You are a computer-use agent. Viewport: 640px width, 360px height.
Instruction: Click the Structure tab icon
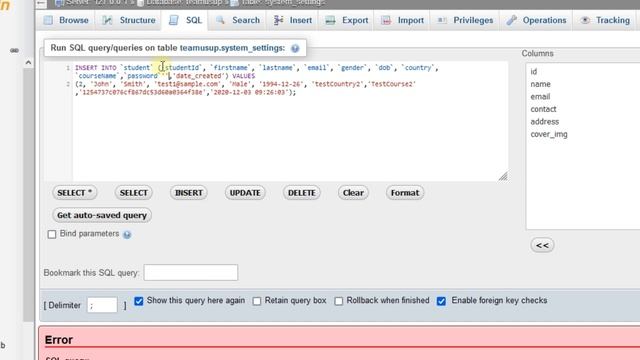click(x=107, y=20)
